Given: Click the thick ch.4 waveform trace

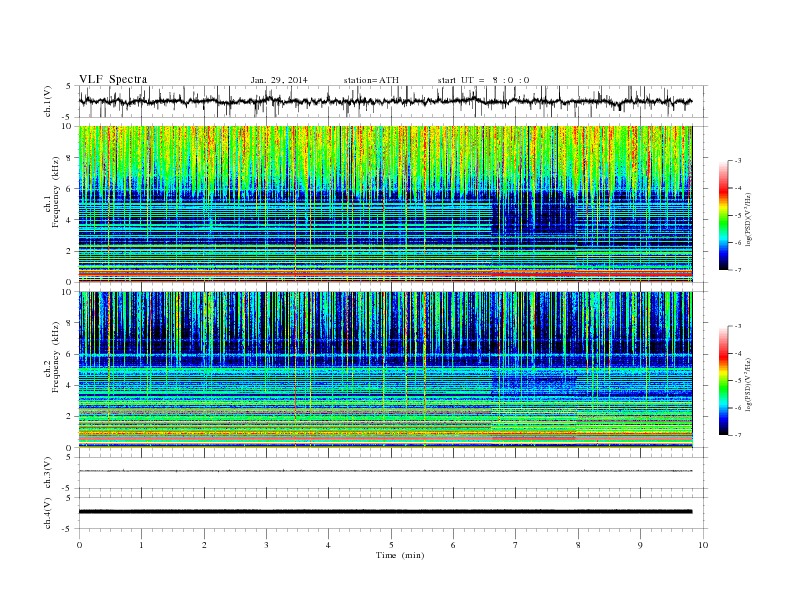Looking at the screenshot, I should (x=385, y=512).
